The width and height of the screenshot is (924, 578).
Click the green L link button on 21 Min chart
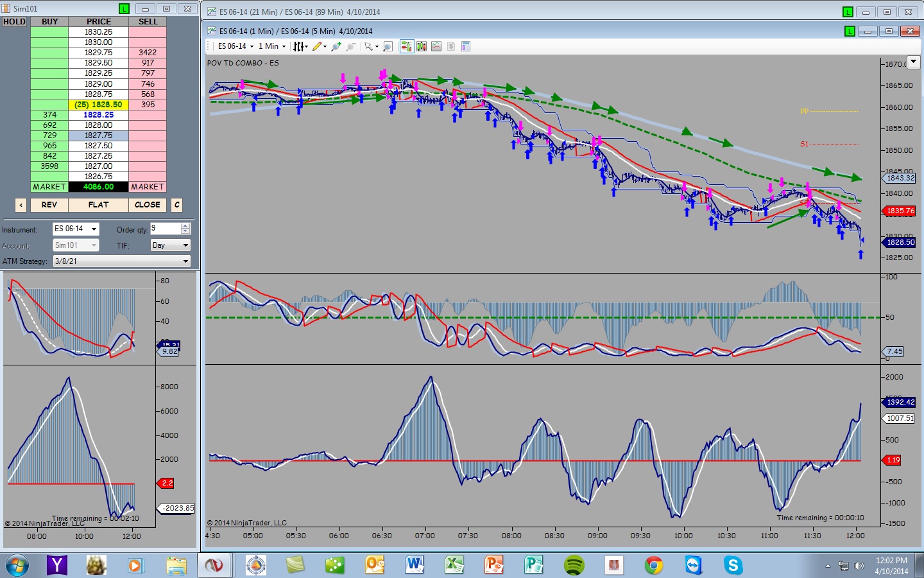pos(848,12)
